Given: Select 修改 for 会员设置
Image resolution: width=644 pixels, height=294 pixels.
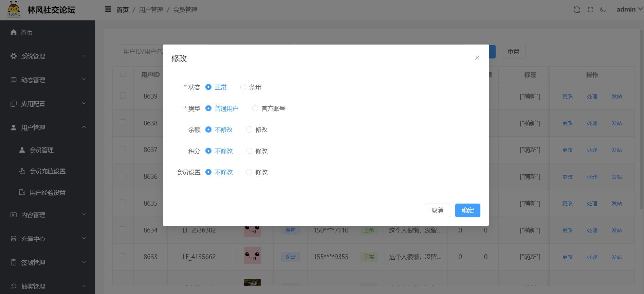Looking at the screenshot, I should click(257, 172).
